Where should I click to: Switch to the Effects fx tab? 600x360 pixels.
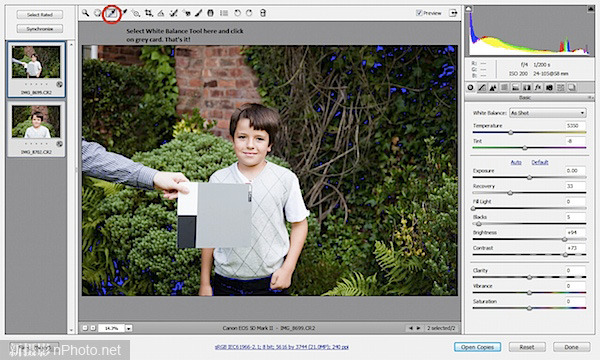538,88
